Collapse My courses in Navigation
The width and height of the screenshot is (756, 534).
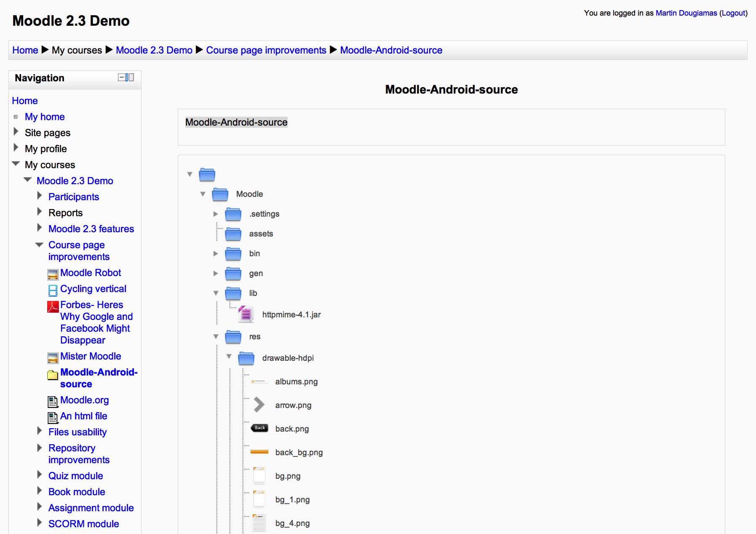pos(16,164)
